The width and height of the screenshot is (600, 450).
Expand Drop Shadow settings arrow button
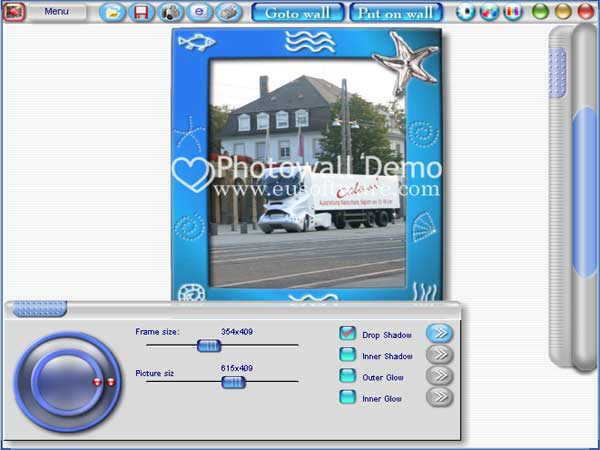click(439, 333)
